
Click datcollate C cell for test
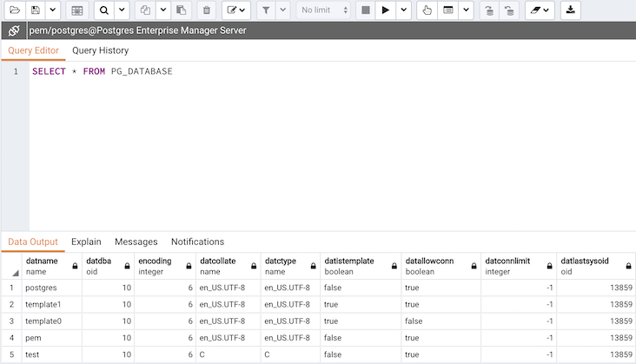click(229, 354)
